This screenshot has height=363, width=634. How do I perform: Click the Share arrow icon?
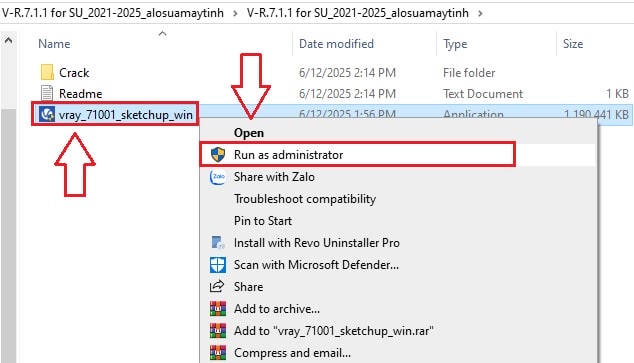click(217, 287)
